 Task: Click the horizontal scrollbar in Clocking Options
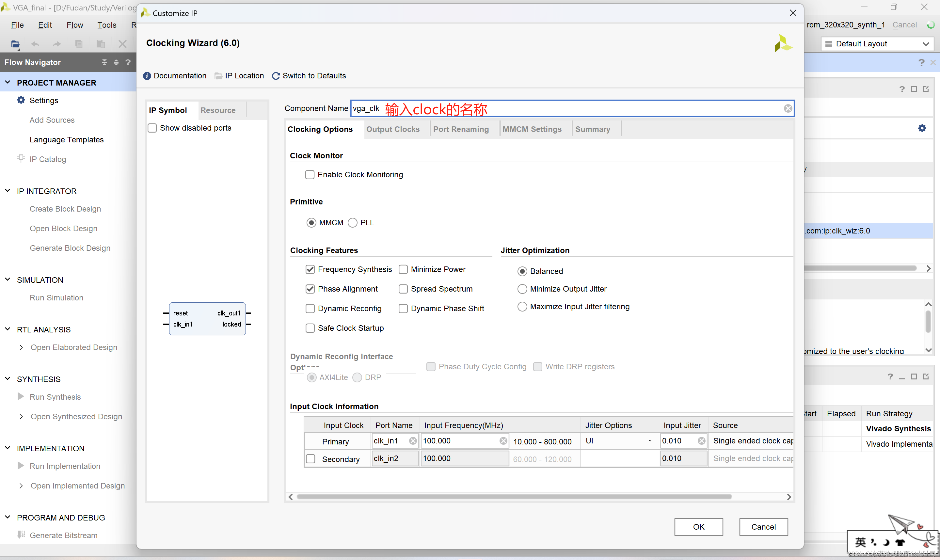514,497
